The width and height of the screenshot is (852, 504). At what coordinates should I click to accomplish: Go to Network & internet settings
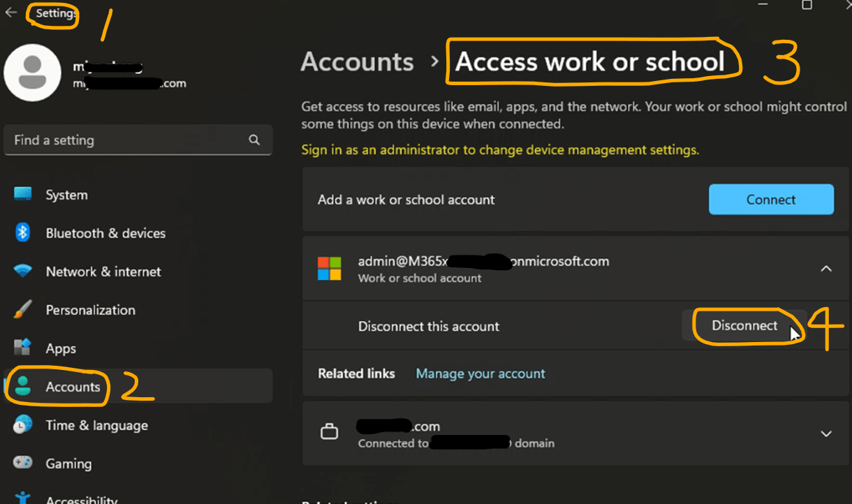tap(138, 272)
